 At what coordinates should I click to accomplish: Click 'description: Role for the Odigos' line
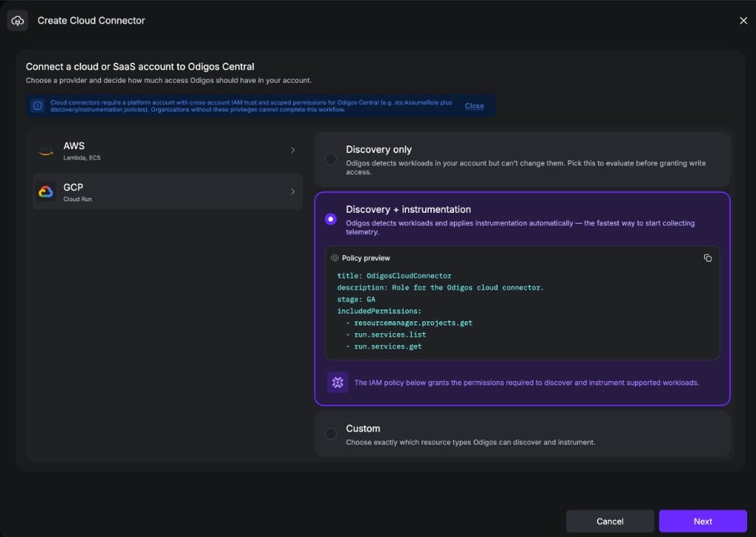click(x=440, y=287)
